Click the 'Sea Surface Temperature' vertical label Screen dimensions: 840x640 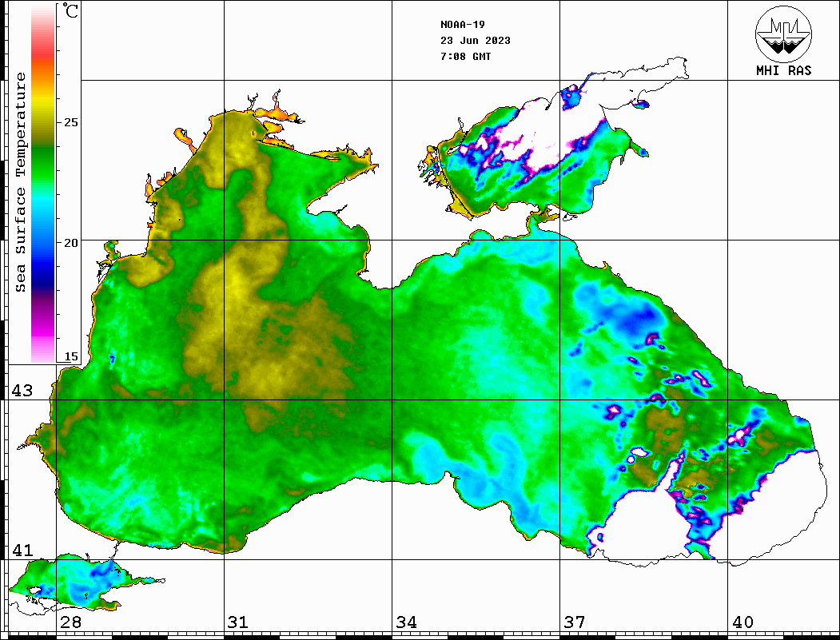coord(20,182)
